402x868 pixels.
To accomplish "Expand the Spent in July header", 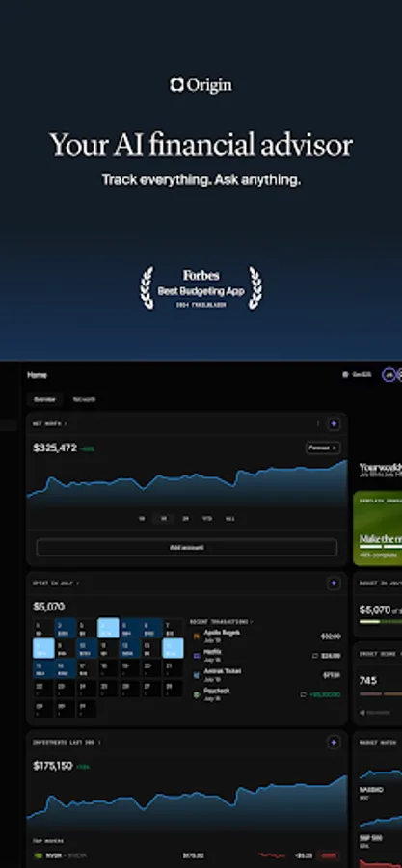I will 56,583.
